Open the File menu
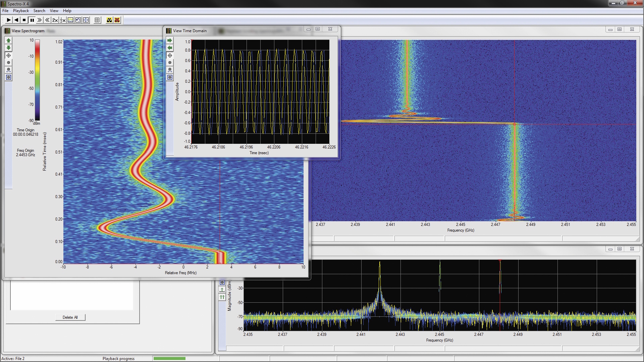644x362 pixels. (5, 11)
